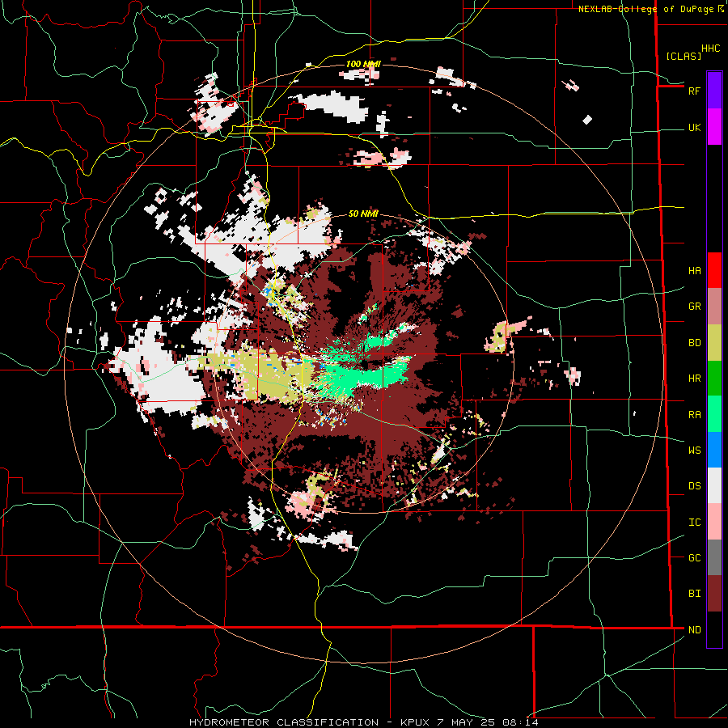Click the IC legend label

point(694,523)
